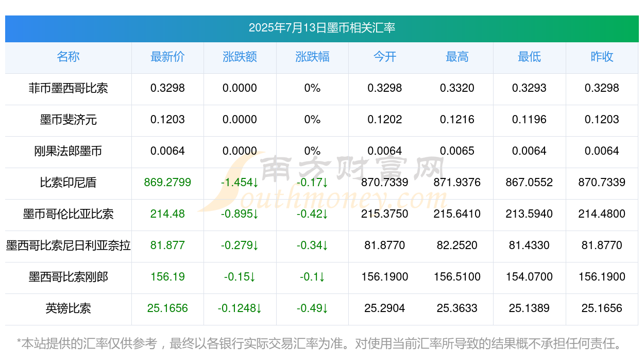Select high value 215.6410
This screenshot has width=644, height=360.
[457, 214]
